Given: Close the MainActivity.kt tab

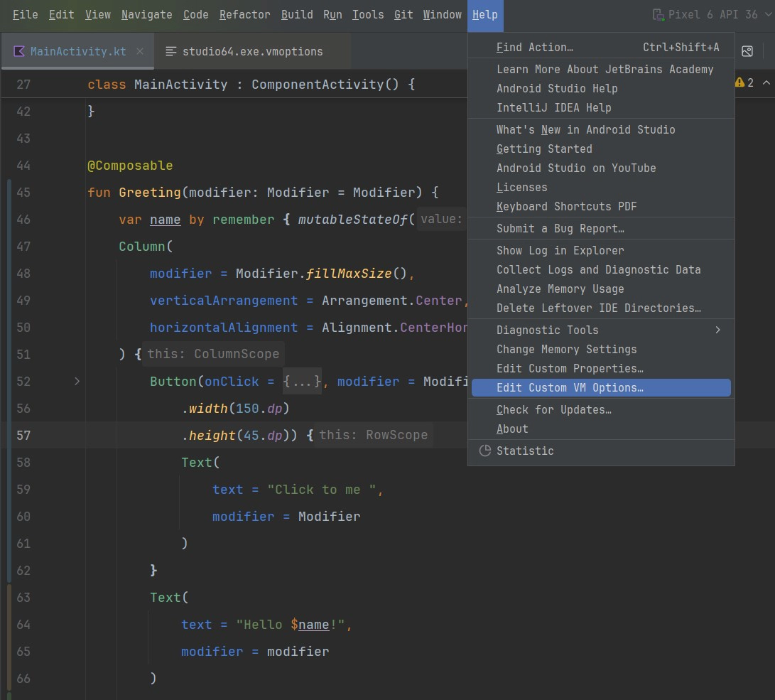Looking at the screenshot, I should point(140,51).
